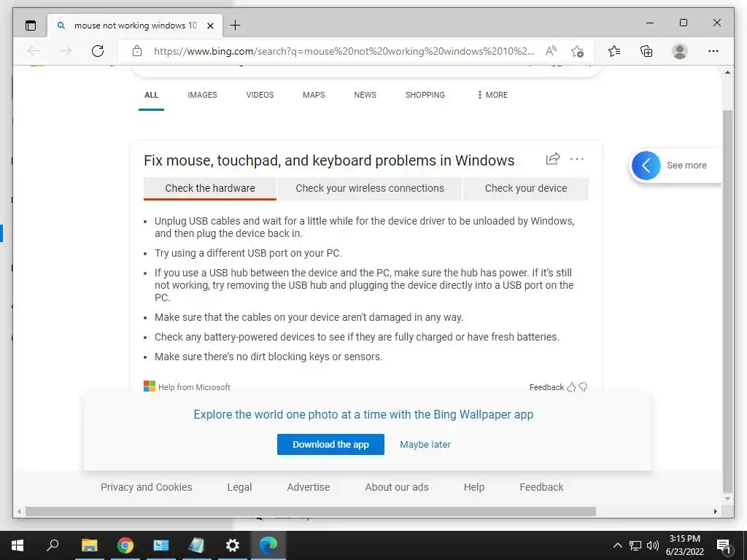747x560 pixels.
Task: Open more options on answer card
Action: tap(577, 159)
